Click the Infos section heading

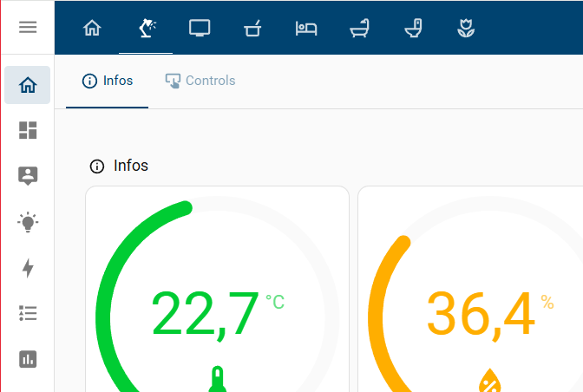pyautogui.click(x=131, y=166)
